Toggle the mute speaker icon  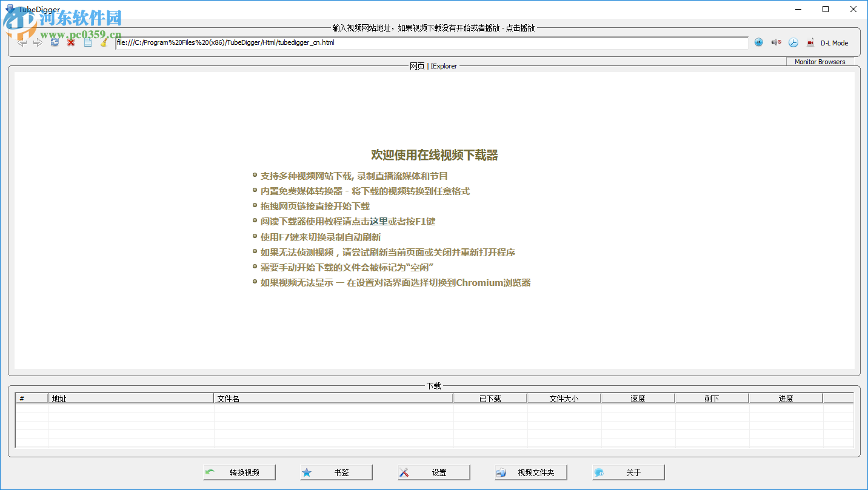click(x=776, y=42)
